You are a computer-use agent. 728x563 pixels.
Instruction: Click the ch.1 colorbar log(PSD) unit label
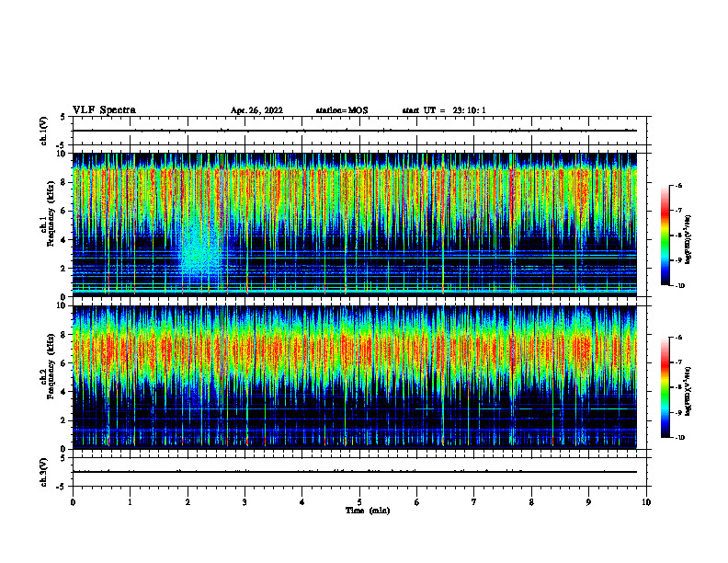click(688, 240)
